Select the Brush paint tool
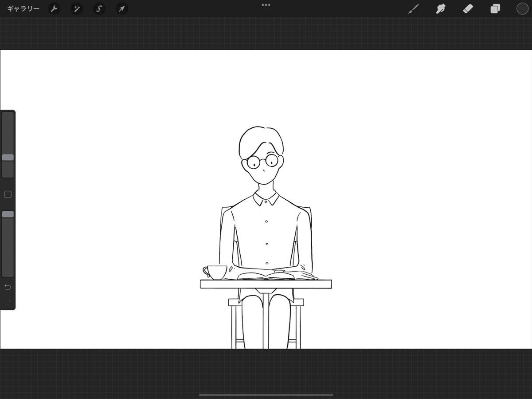Viewport: 532px width, 399px height. point(414,9)
